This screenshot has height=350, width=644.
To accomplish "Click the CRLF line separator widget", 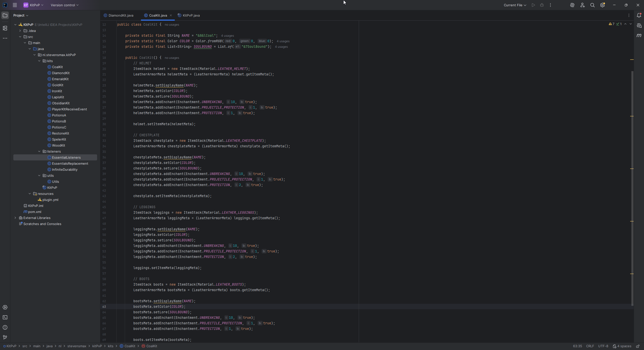I will coord(590,346).
